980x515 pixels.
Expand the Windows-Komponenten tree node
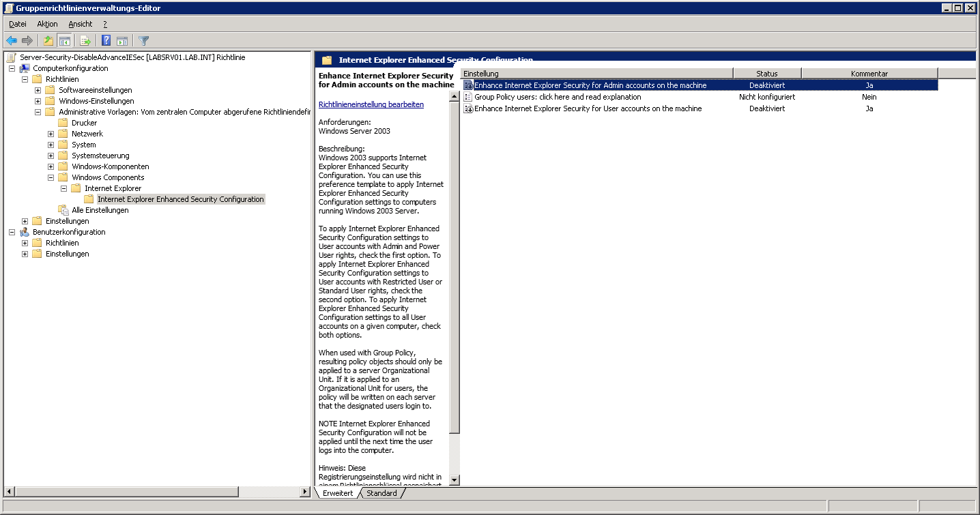51,166
